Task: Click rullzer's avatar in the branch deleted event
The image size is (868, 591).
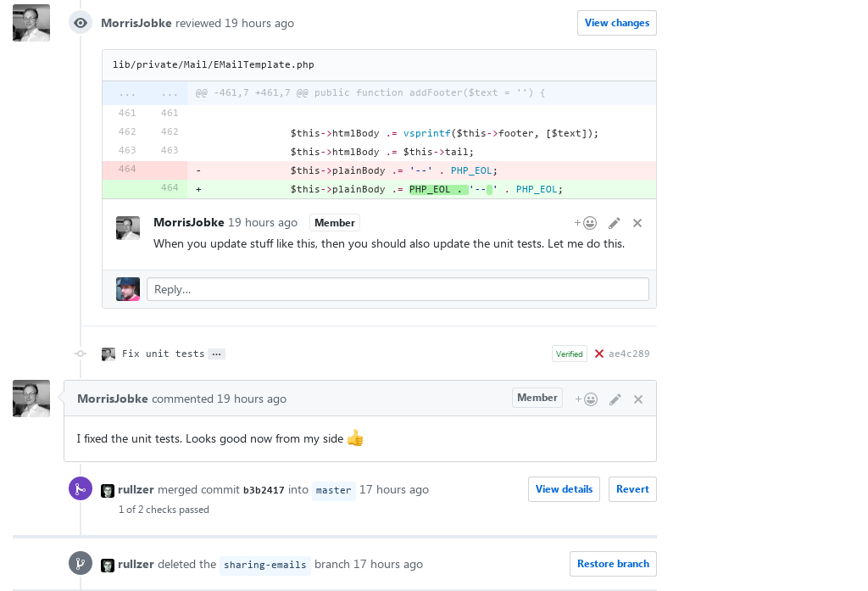Action: click(x=108, y=565)
